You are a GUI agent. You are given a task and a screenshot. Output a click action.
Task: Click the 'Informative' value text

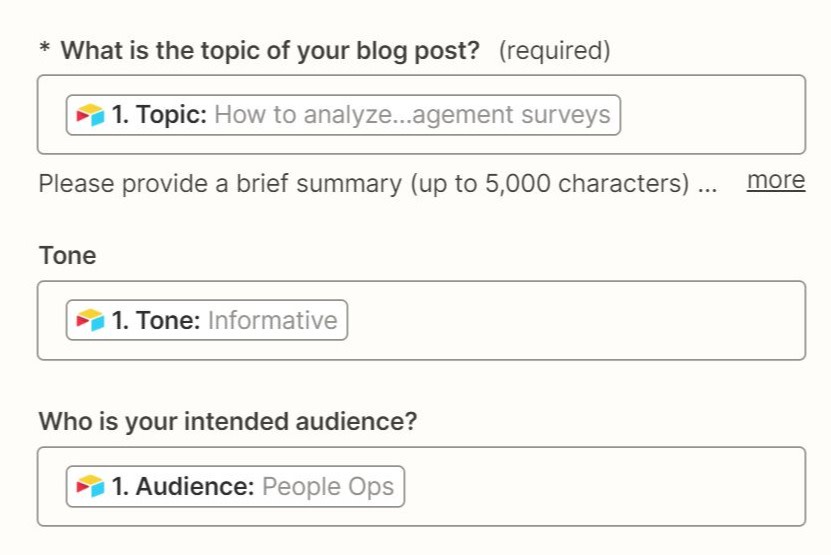pyautogui.click(x=272, y=321)
